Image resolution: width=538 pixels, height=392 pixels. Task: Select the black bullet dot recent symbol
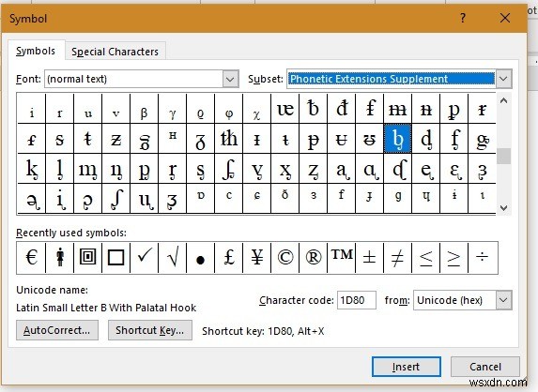tap(200, 257)
